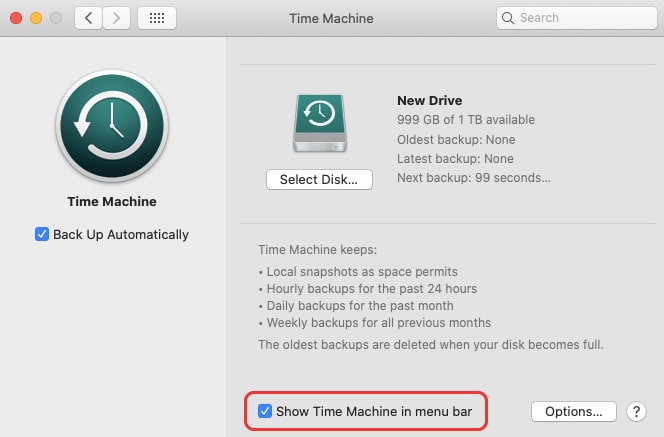Click the 'Latest backup: None' text

[x=455, y=159]
